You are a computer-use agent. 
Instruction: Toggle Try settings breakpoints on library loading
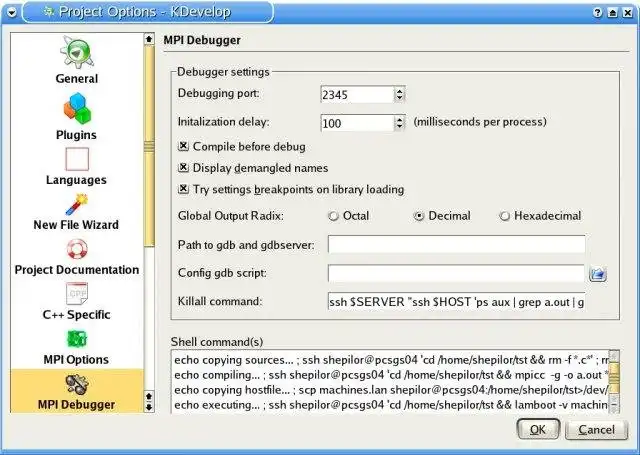tap(184, 189)
